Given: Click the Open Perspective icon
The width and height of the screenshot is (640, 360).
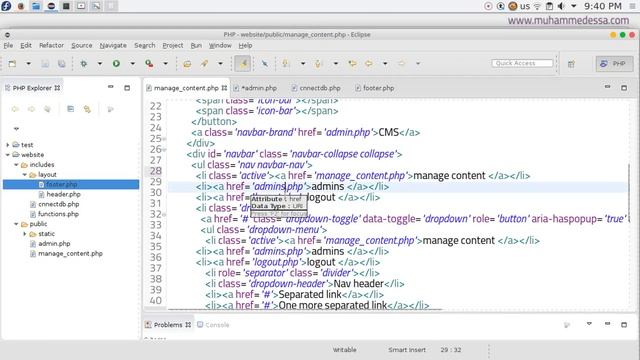Looking at the screenshot, I should tap(571, 64).
